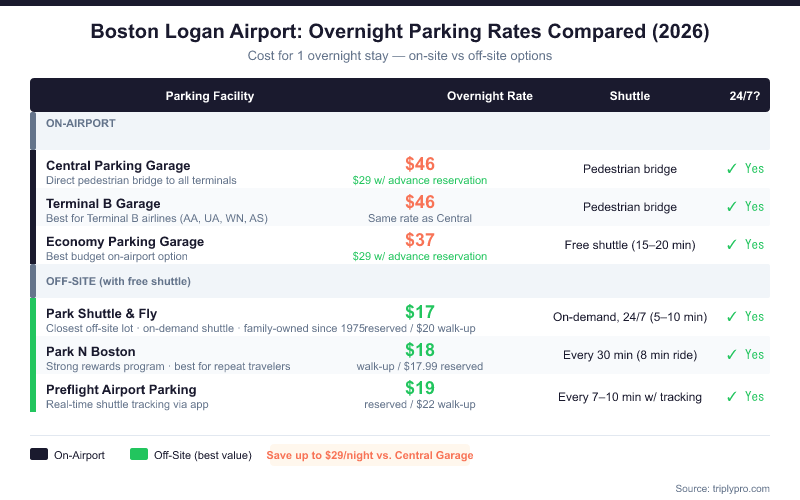800x500 pixels.
Task: Click the Parking Facility column header
Action: coord(210,96)
